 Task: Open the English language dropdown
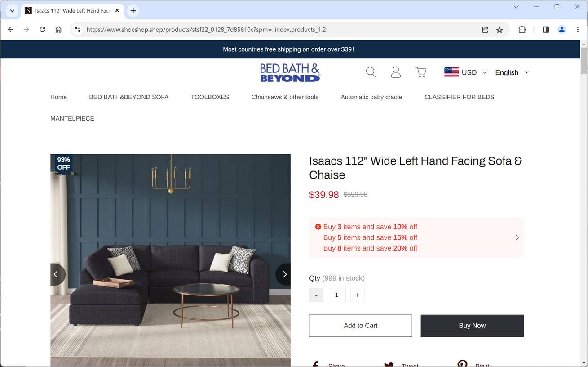[512, 72]
